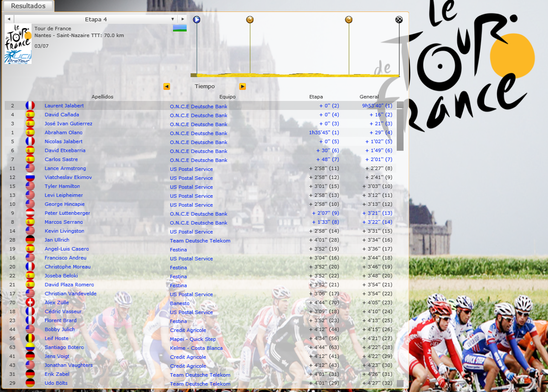Click the orange previous classification arrow beside Tiempo
This screenshot has height=392, width=548.
coord(167,86)
